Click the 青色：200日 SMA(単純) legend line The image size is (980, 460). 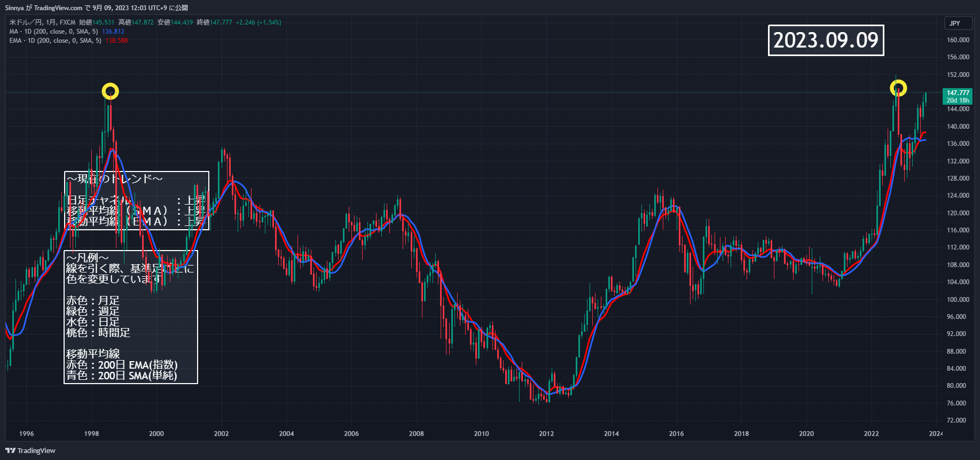tap(122, 376)
